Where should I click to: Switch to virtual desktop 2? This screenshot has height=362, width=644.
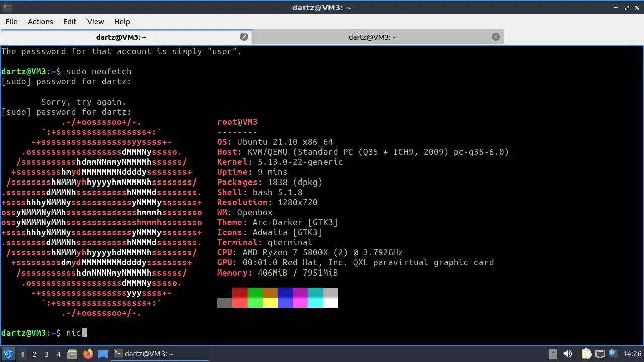coord(34,354)
